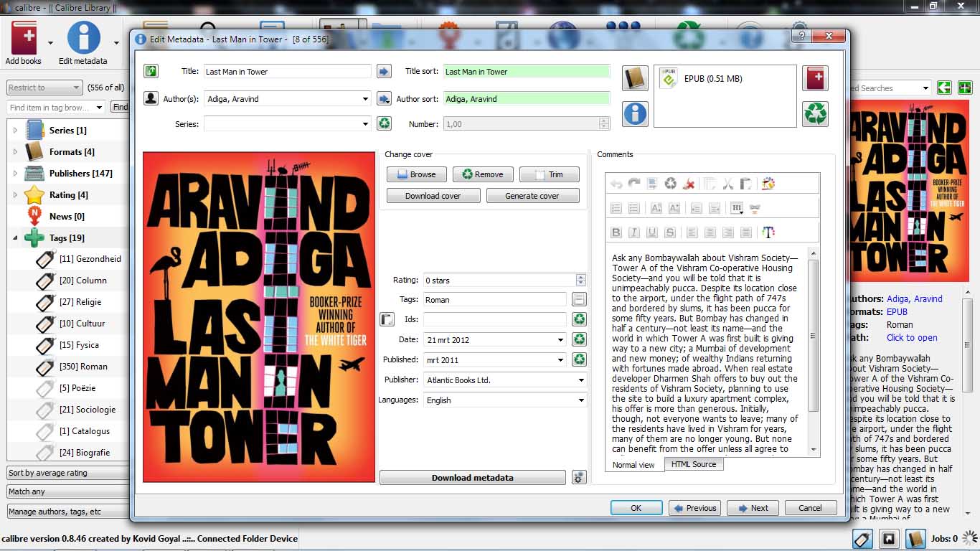Clear the Series field with the recycle icon
The width and height of the screenshot is (980, 551).
(x=385, y=123)
